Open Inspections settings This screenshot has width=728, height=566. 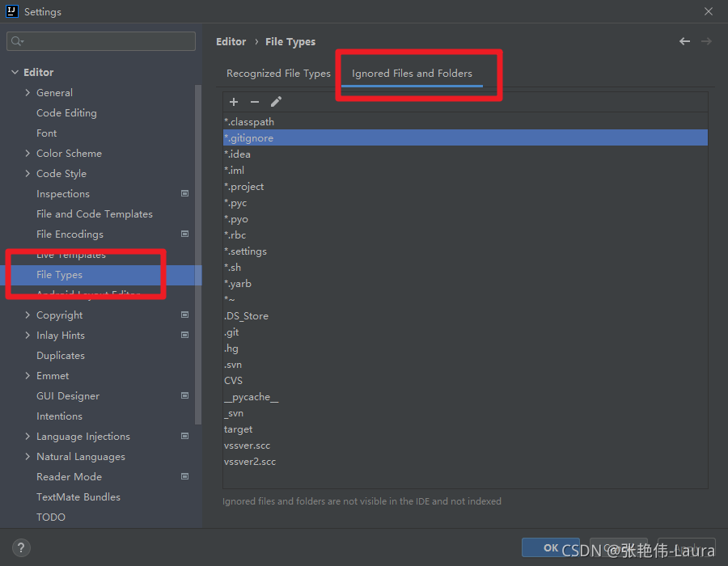62,194
